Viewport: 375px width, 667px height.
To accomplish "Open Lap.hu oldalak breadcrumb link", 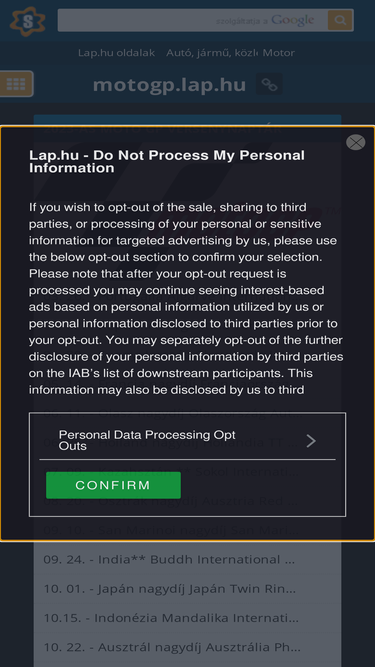I will point(116,53).
